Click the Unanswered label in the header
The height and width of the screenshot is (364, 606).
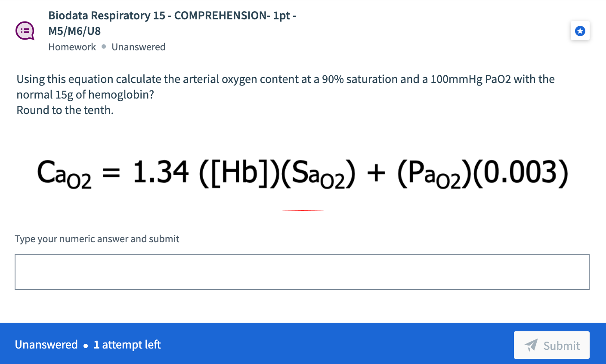pos(139,47)
